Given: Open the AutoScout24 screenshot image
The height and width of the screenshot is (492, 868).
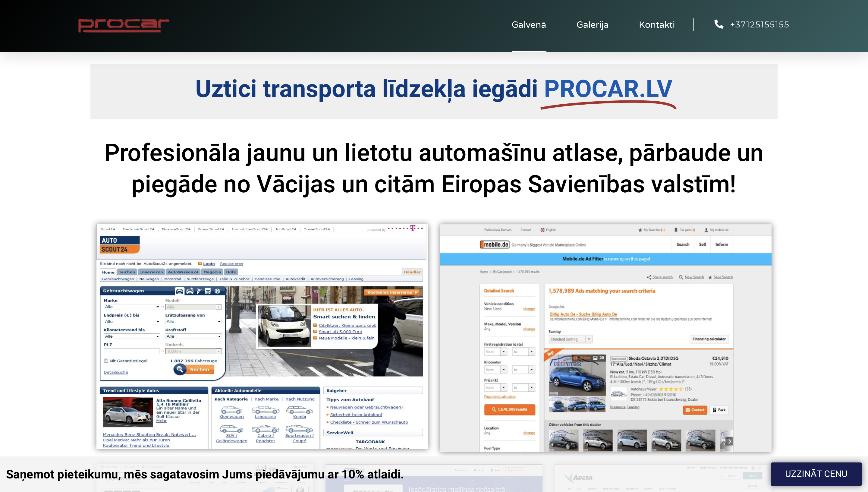Looking at the screenshot, I should [262, 336].
